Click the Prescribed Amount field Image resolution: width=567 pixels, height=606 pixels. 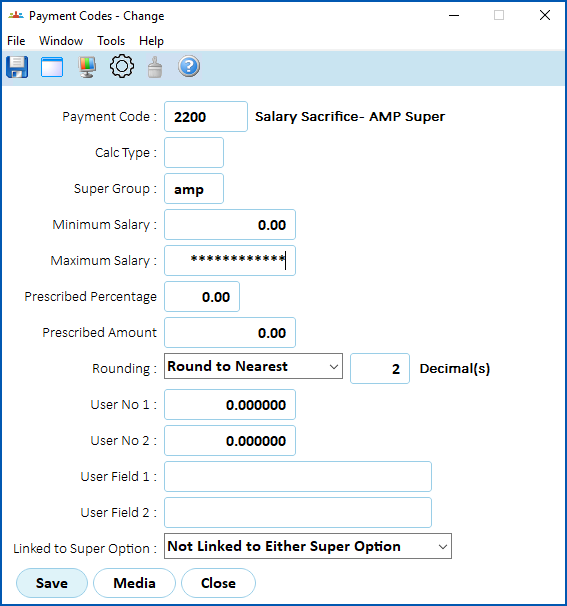pyautogui.click(x=230, y=332)
